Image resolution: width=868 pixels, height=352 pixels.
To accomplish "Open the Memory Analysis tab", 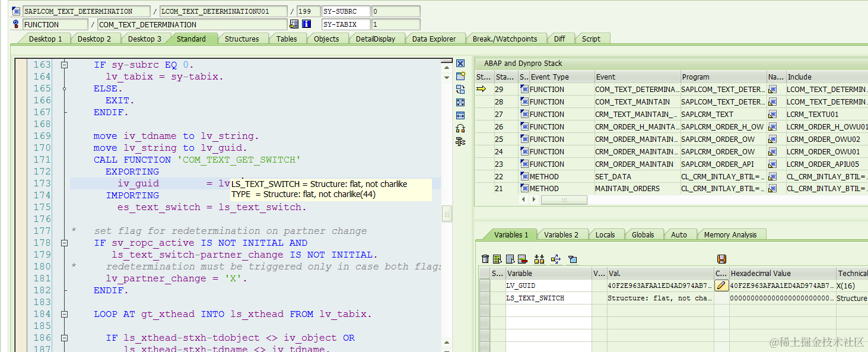I will [x=730, y=234].
